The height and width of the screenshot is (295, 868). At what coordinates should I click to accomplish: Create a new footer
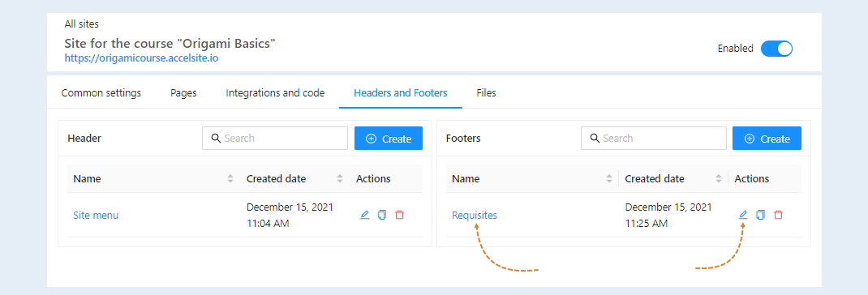tap(767, 139)
